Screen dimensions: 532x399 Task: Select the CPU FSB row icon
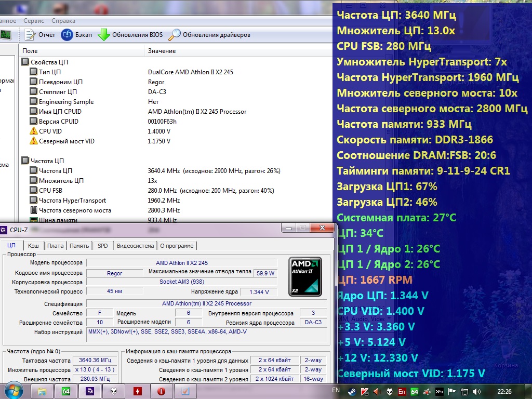(33, 190)
